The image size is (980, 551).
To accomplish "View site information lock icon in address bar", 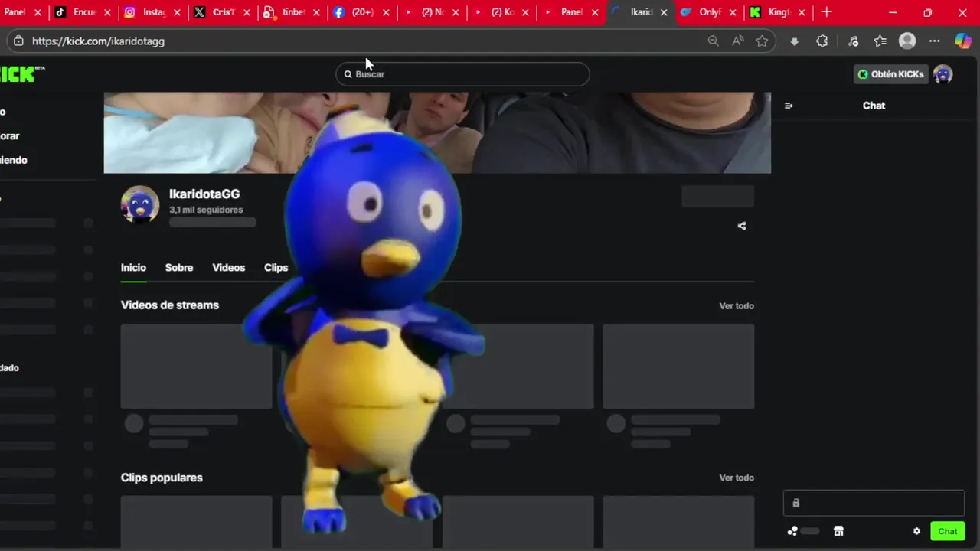I will click(18, 41).
